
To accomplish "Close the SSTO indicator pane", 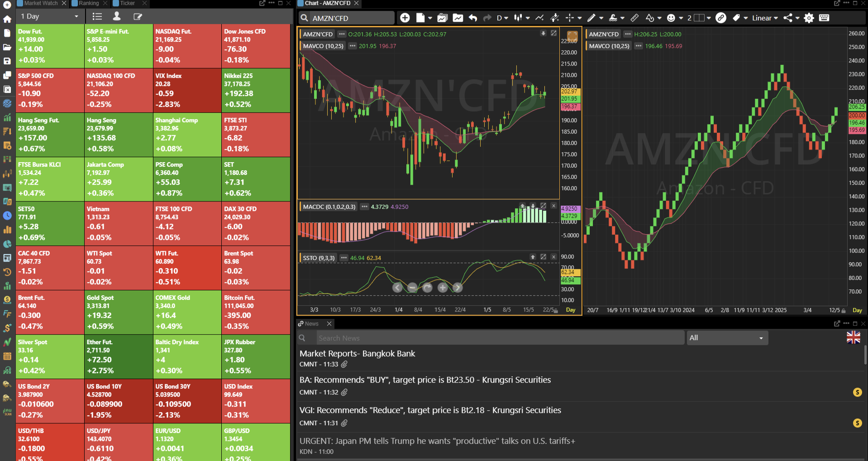I will 553,257.
